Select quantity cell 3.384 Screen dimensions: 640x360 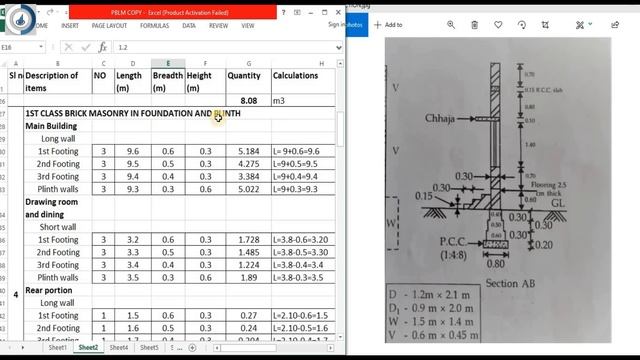(x=248, y=176)
